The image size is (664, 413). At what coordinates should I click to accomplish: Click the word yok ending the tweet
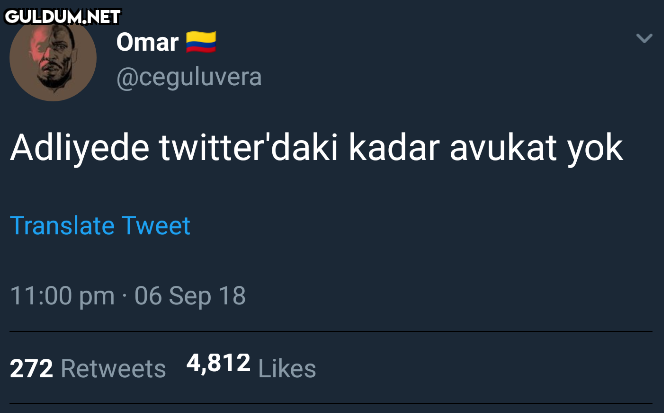(595, 149)
